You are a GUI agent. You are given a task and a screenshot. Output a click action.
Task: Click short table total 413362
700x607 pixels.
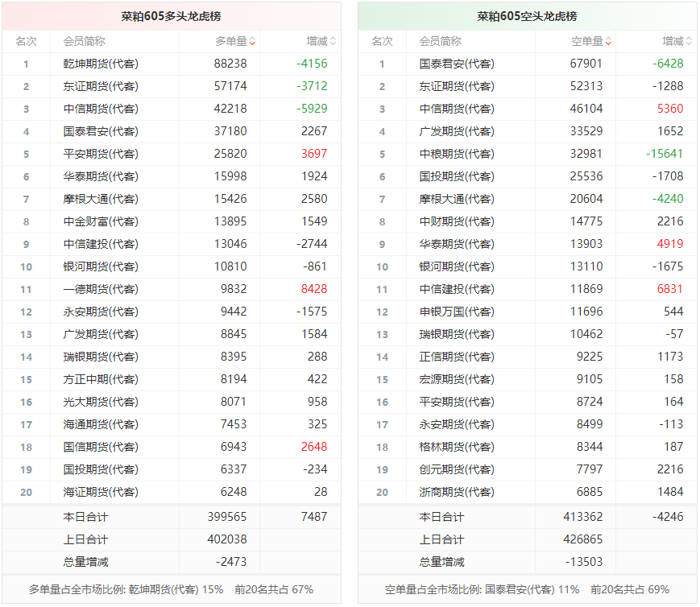583,517
